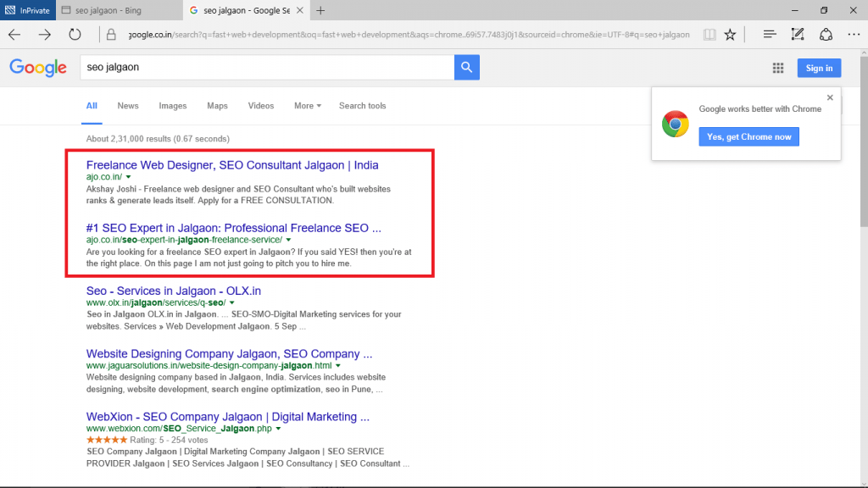868x488 pixels.
Task: Add page to favorites with the star icon
Action: tap(730, 34)
